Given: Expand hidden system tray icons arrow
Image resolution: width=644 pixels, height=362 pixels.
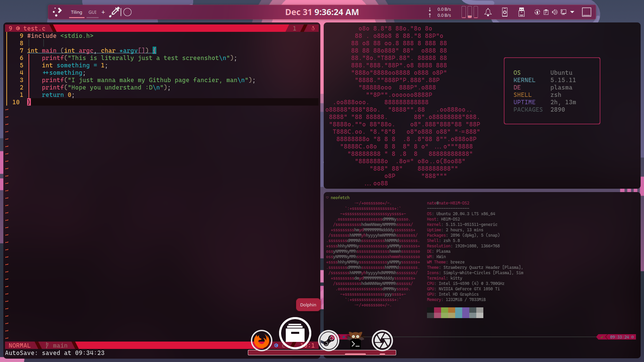Looking at the screenshot, I should (x=572, y=12).
